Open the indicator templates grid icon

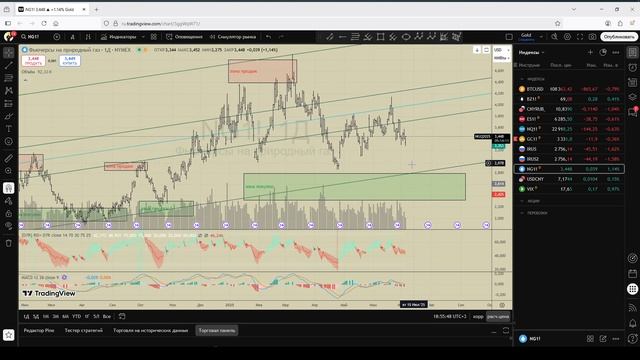coord(153,37)
